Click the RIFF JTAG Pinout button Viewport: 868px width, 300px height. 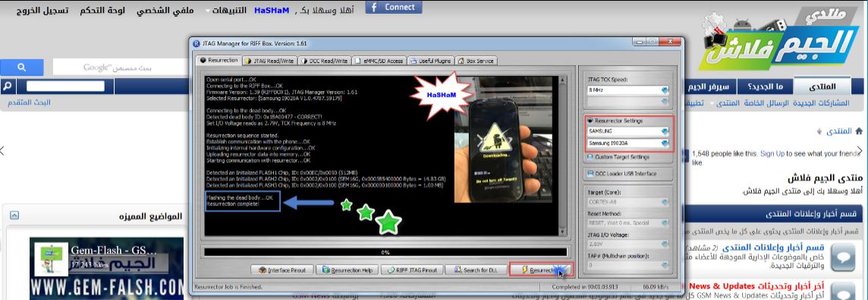(x=413, y=270)
